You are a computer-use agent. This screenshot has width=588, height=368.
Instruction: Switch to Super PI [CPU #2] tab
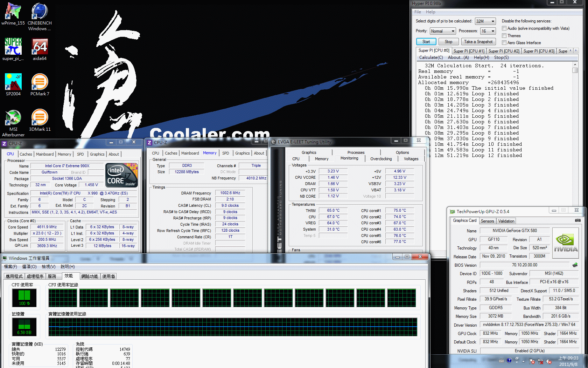tap(504, 51)
